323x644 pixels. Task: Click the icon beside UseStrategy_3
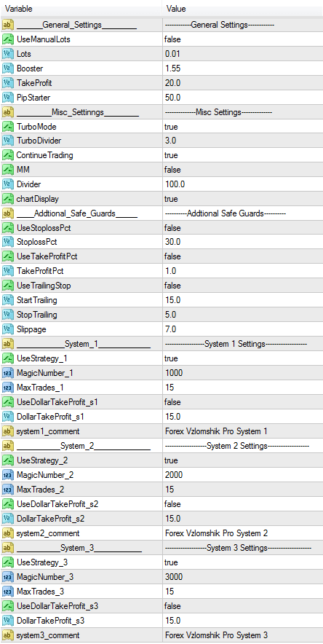[8, 562]
